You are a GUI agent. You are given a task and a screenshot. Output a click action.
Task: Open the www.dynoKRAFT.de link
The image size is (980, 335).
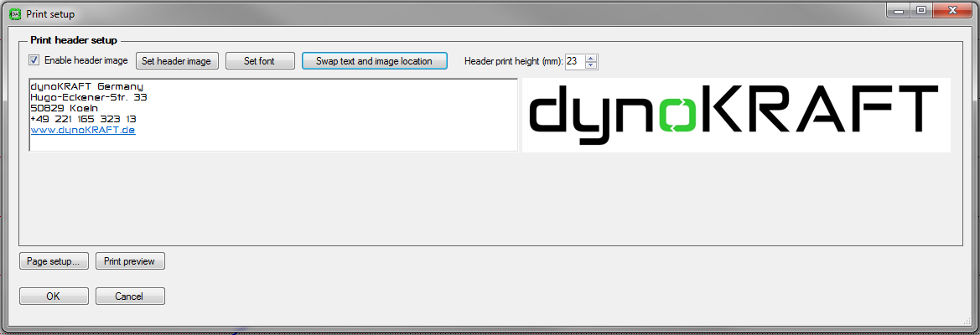coord(83,130)
